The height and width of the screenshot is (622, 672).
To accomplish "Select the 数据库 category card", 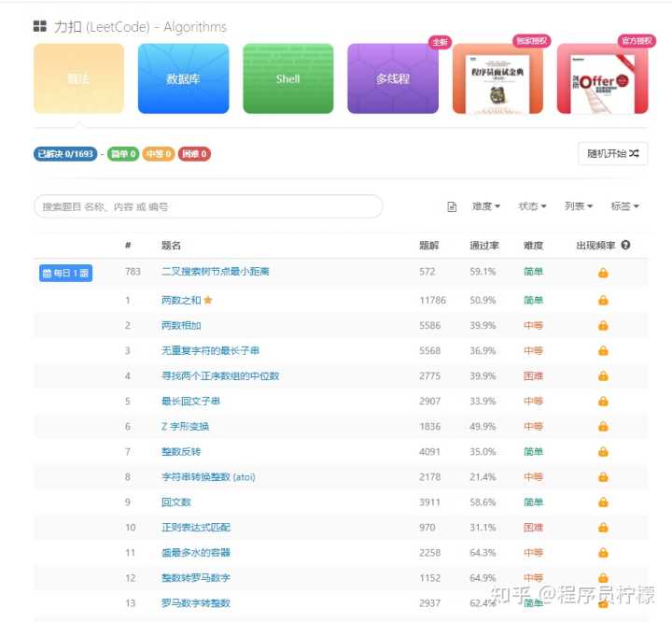I will pyautogui.click(x=184, y=78).
